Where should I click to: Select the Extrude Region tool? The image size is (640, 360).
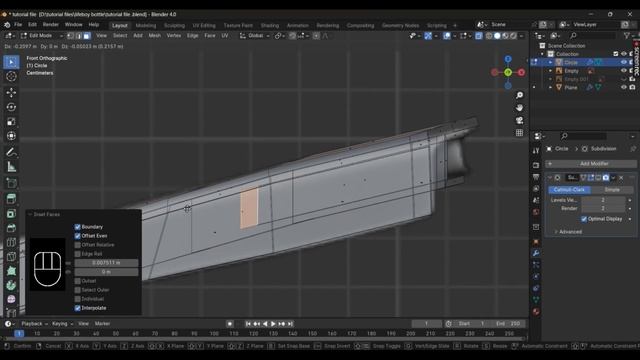point(11,199)
